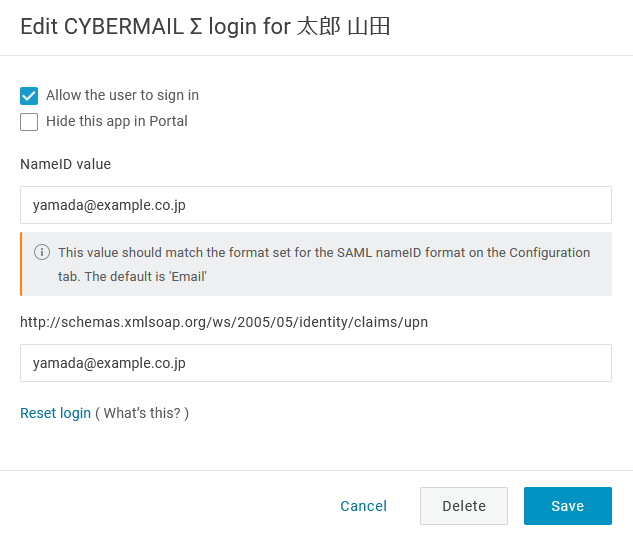Click the orange accent bar of the notice
Image resolution: width=633 pixels, height=538 pixels.
pos(21,264)
